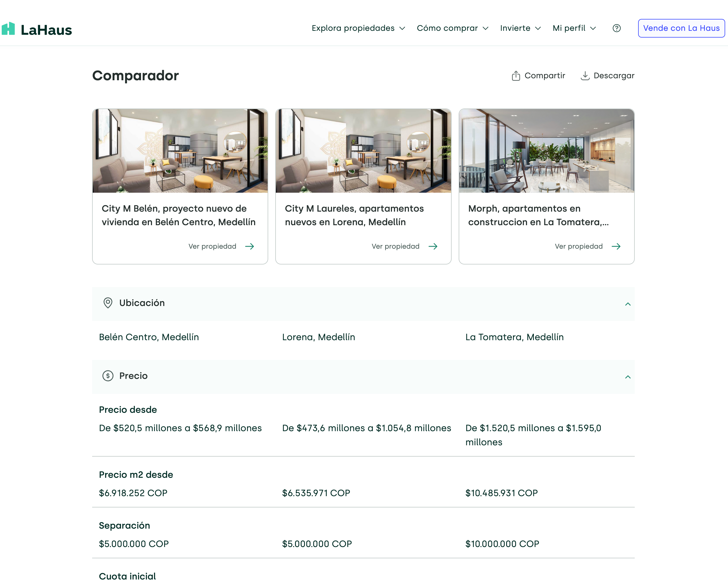This screenshot has width=728, height=586.
Task: Click arrow icon on Morph card
Action: 616,246
